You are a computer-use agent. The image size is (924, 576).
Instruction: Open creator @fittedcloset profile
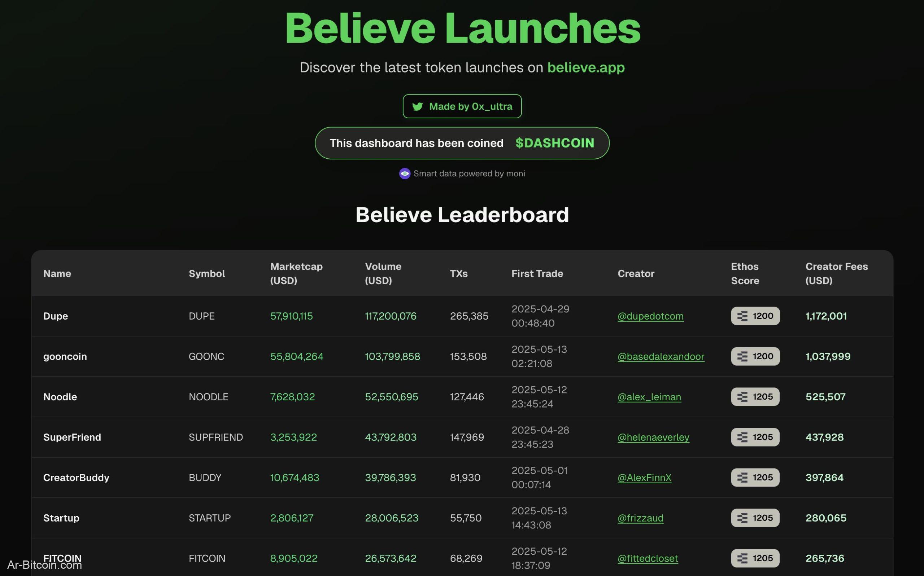point(648,558)
